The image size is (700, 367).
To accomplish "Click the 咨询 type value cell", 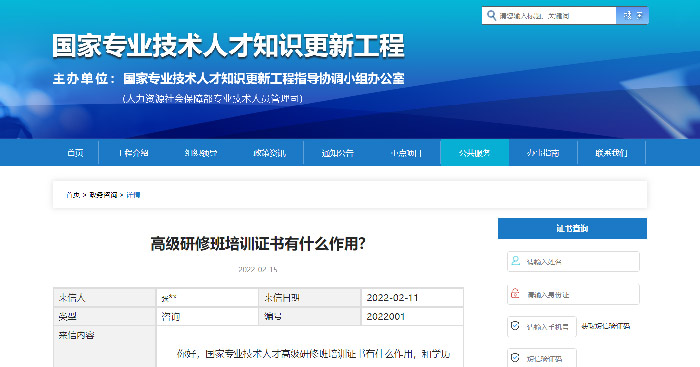I will pos(207,316).
